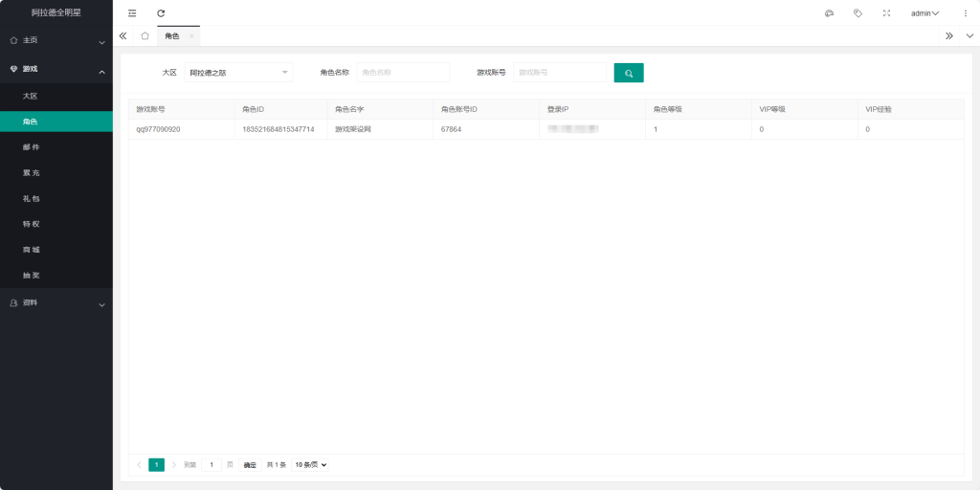Open 特权 in the sidebar

pos(56,224)
